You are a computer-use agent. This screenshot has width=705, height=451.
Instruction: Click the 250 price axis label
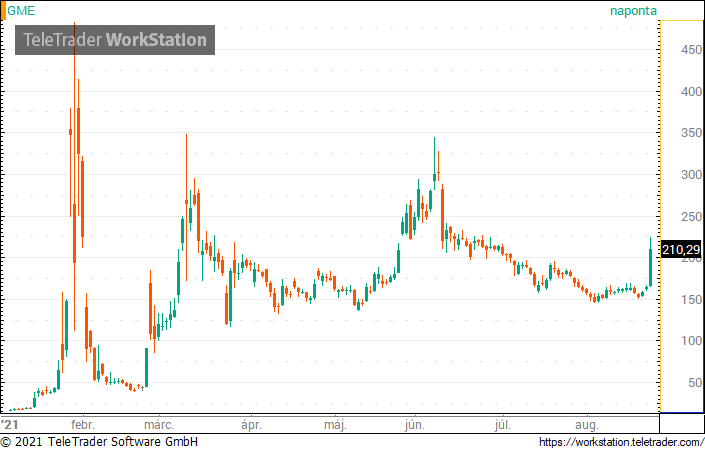[691, 217]
